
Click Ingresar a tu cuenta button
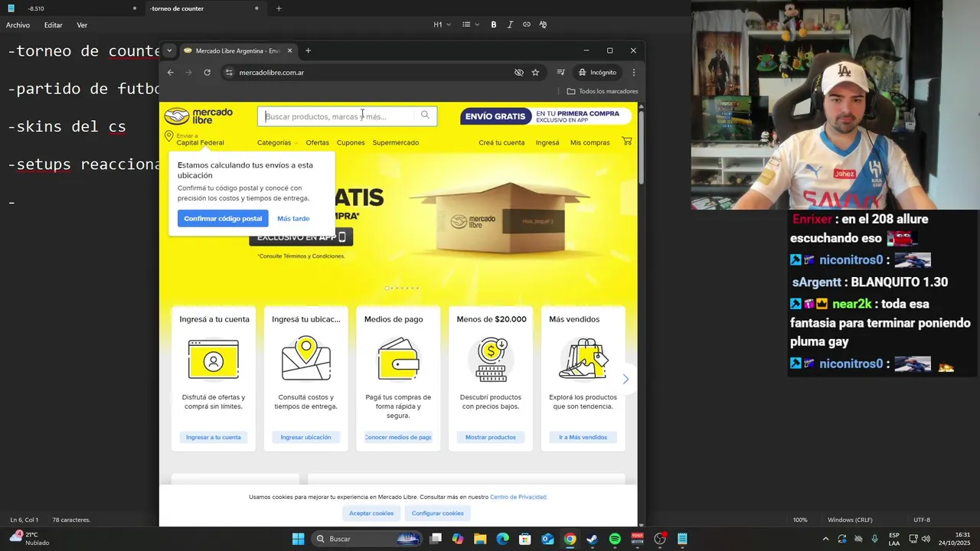pos(214,437)
